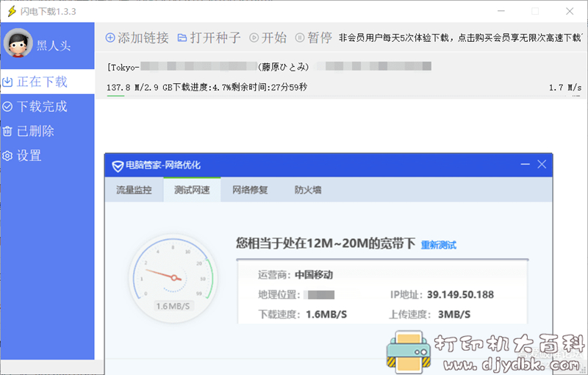Viewport: 588px width, 375px height.
Task: Pause download with 暂停 button
Action: (314, 37)
